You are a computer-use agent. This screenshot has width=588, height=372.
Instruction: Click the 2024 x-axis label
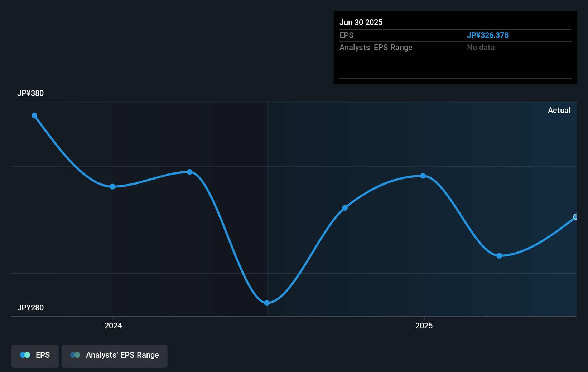[x=113, y=325]
